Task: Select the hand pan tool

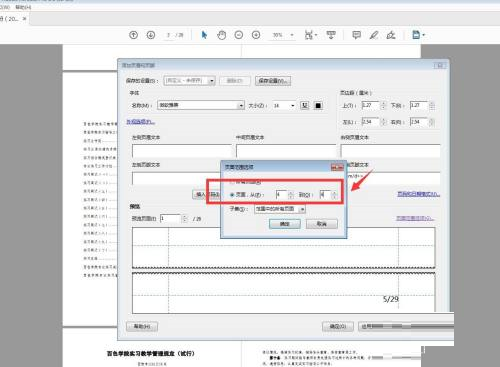Action: click(x=222, y=35)
